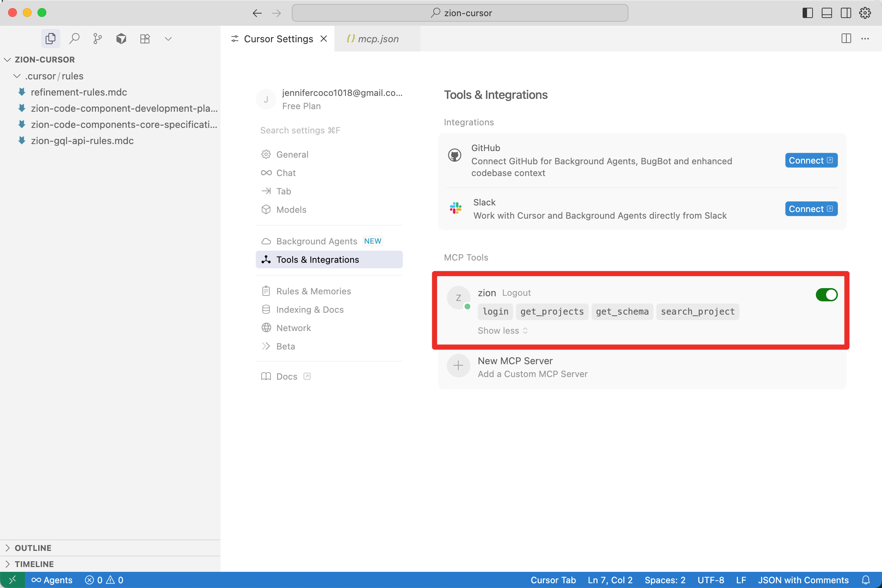Expand the OUTLINE section

[110, 548]
